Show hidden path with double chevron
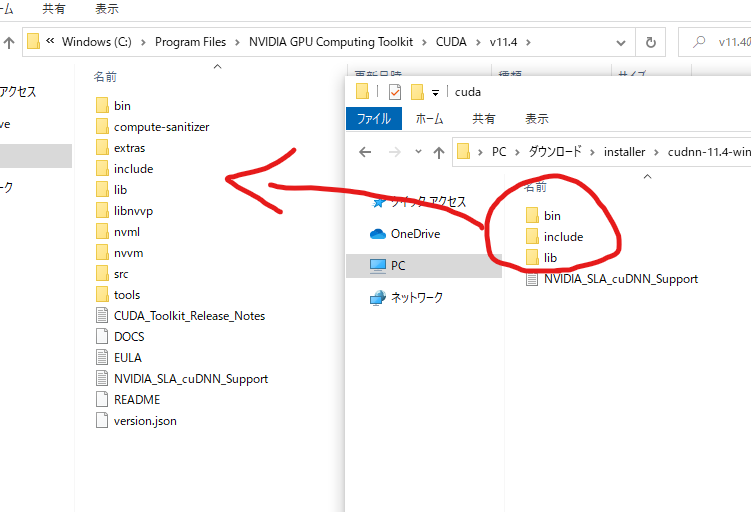The width and height of the screenshot is (751, 512). click(50, 41)
